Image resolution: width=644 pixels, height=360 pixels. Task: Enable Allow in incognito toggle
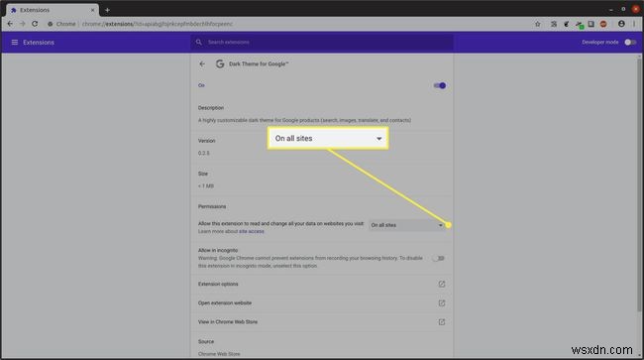[439, 258]
